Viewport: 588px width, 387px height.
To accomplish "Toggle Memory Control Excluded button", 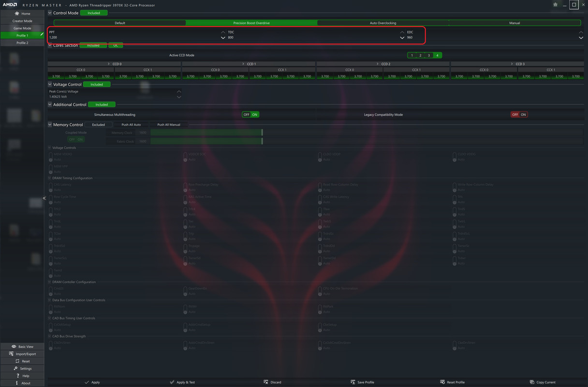I will pyautogui.click(x=99, y=125).
